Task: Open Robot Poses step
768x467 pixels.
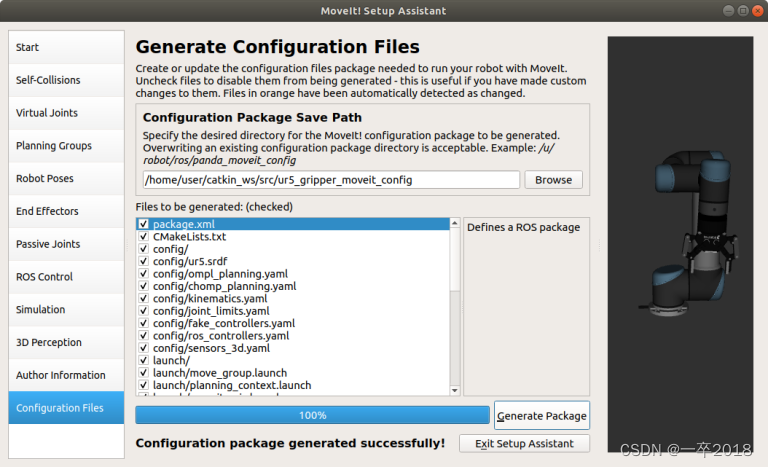Action: [x=66, y=178]
